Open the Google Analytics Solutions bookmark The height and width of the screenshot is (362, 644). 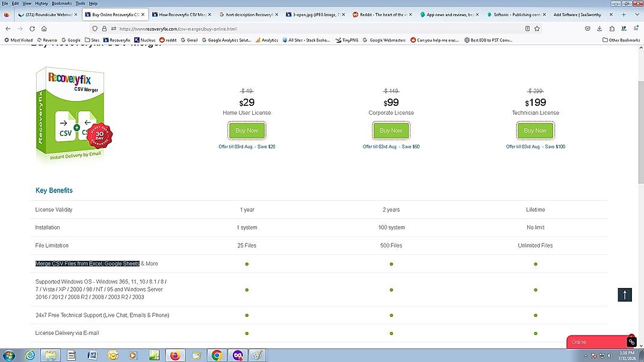pyautogui.click(x=226, y=40)
